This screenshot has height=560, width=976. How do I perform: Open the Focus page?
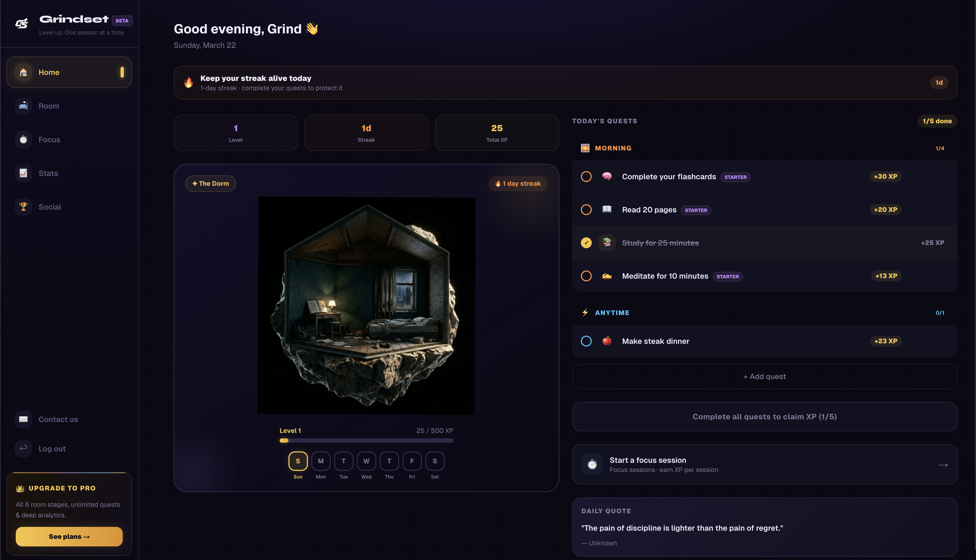point(69,140)
